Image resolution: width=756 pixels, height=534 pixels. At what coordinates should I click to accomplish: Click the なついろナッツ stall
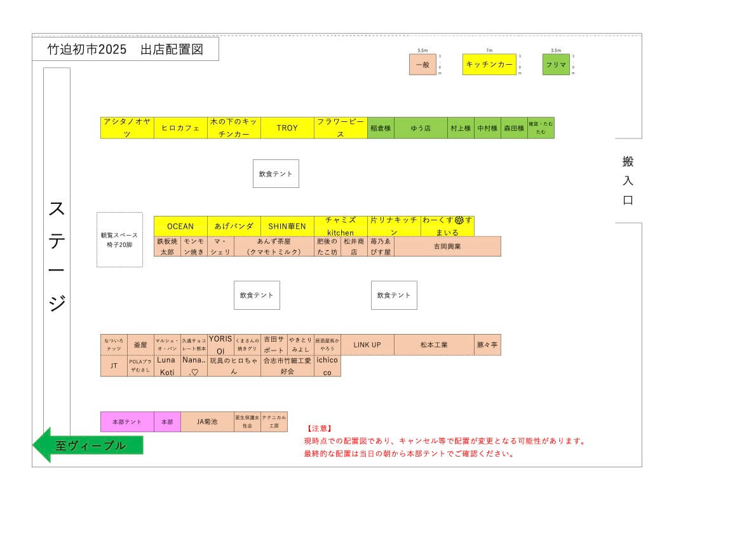coord(114,345)
